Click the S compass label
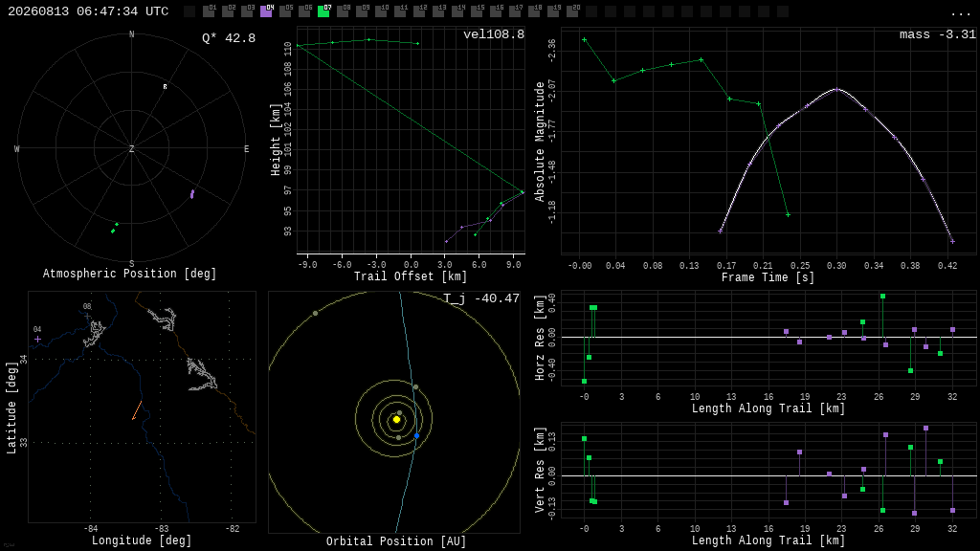The image size is (980, 551). (x=131, y=264)
